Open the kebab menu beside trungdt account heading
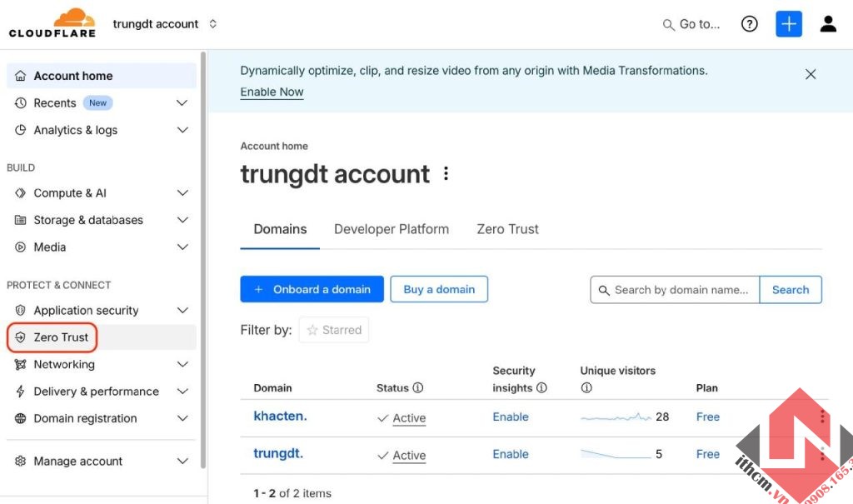The width and height of the screenshot is (853, 504). coord(446,173)
